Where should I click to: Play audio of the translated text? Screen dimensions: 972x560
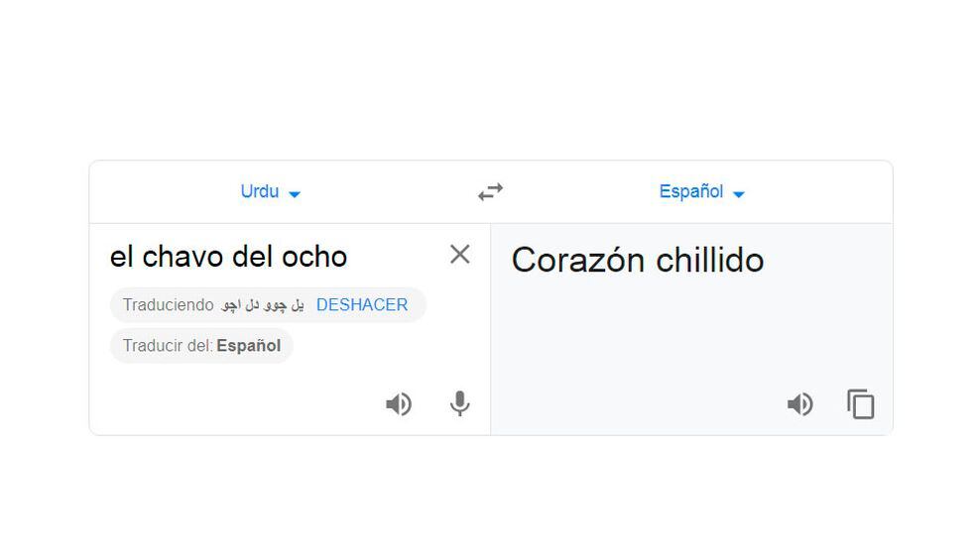800,404
